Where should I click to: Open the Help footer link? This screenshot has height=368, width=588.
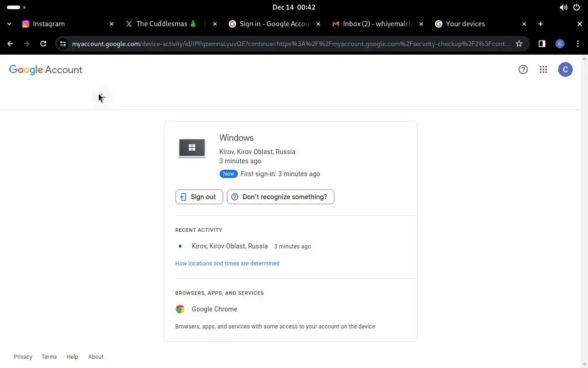click(x=72, y=357)
